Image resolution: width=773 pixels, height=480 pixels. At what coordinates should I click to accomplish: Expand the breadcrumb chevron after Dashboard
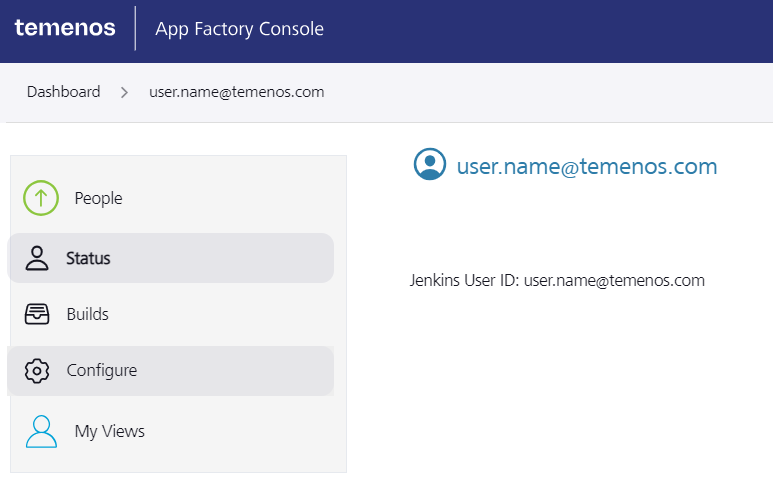(124, 92)
